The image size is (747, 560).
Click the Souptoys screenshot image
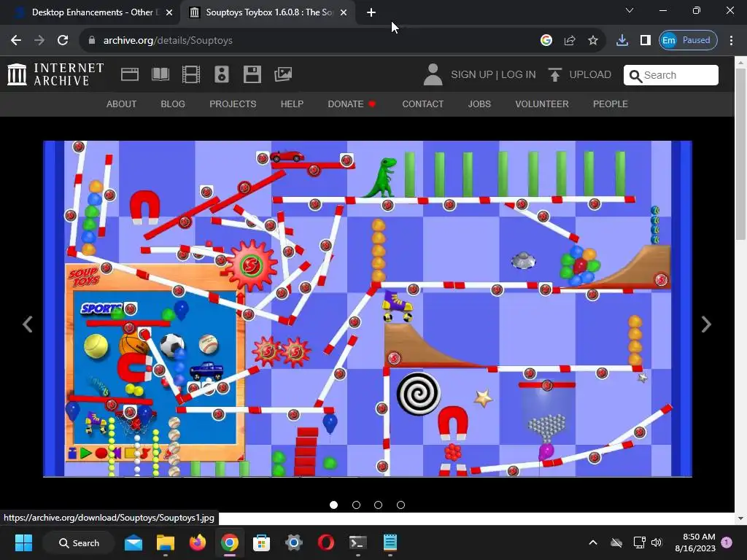coord(368,308)
